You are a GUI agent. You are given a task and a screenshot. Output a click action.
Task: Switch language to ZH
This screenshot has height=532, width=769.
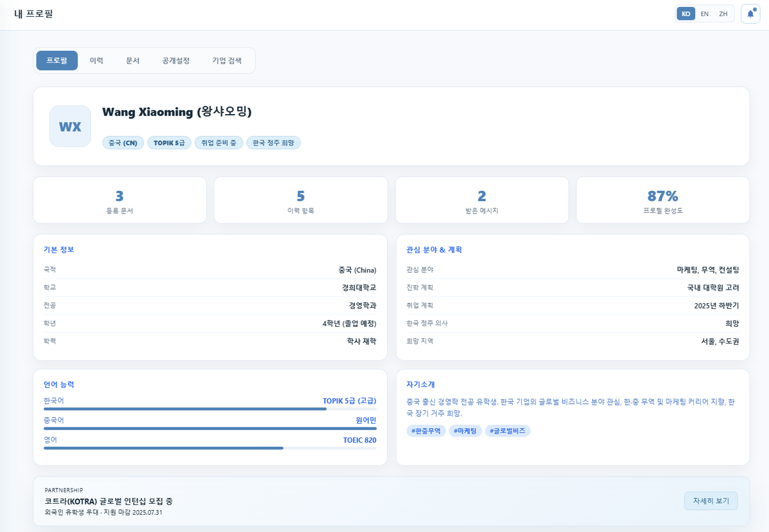coord(723,13)
